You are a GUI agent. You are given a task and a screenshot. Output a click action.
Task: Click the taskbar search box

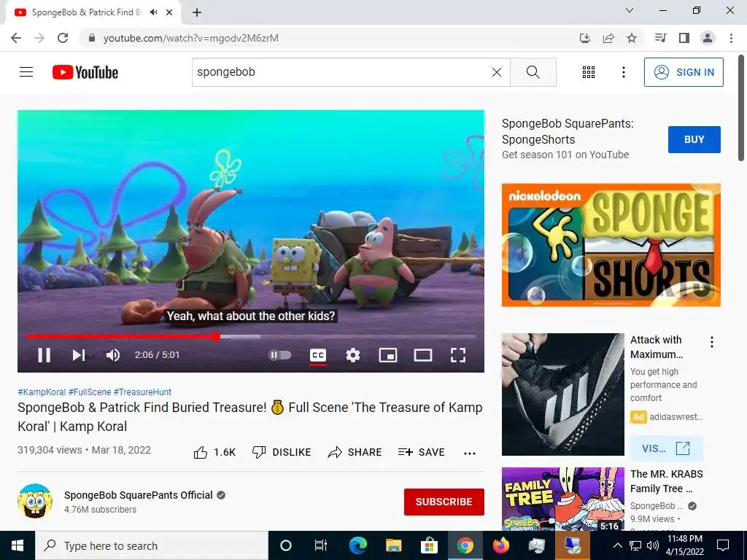point(152,545)
